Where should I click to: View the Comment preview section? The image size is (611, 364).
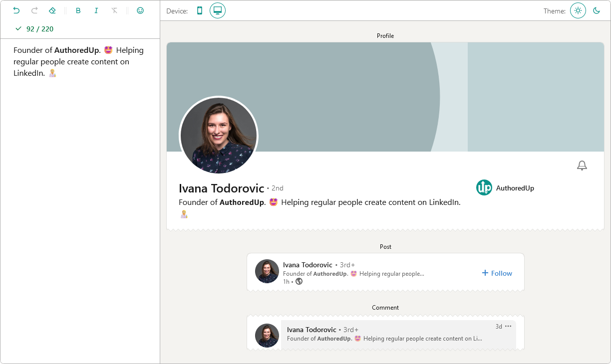tap(385, 307)
